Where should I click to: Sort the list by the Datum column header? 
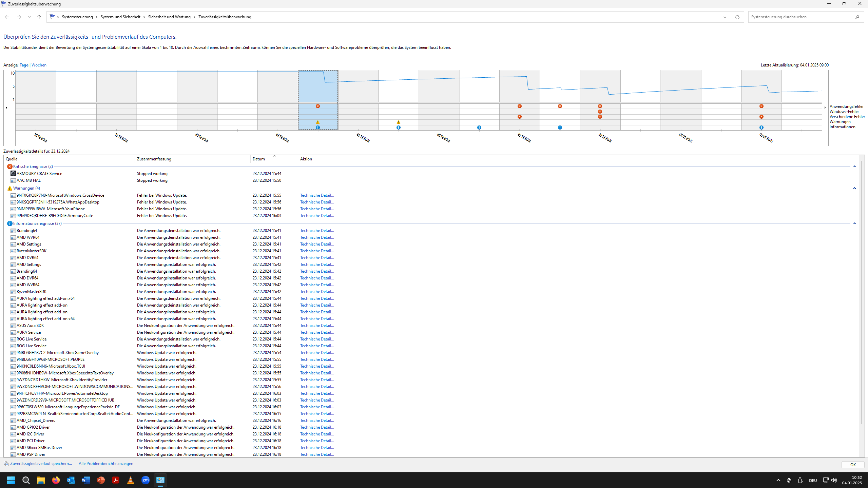(259, 159)
